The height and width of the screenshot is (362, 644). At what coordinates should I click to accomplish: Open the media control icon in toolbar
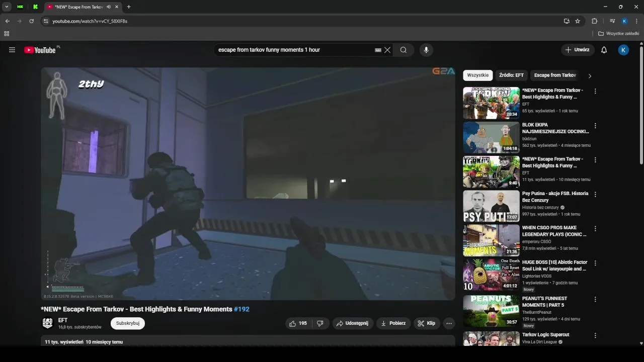point(612,21)
